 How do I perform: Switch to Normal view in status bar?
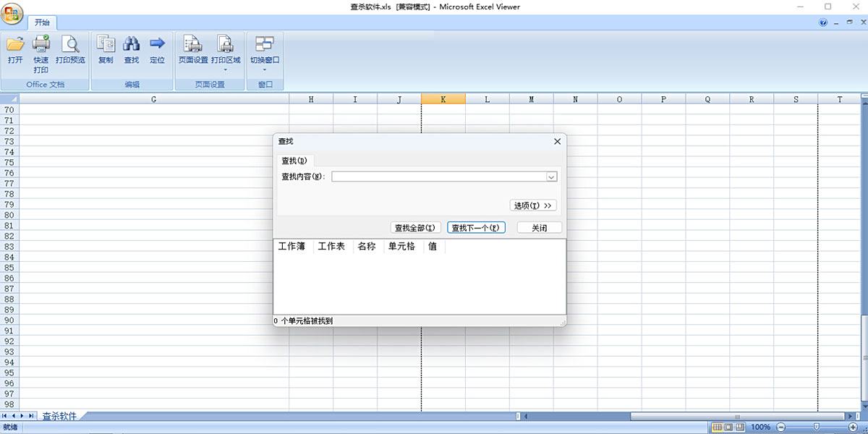[x=717, y=427]
